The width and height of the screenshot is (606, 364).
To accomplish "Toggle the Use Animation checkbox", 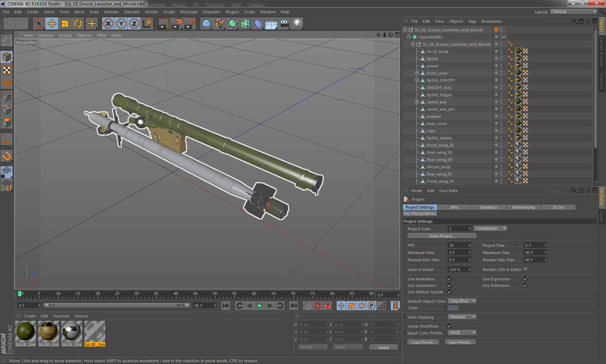I will pyautogui.click(x=449, y=279).
